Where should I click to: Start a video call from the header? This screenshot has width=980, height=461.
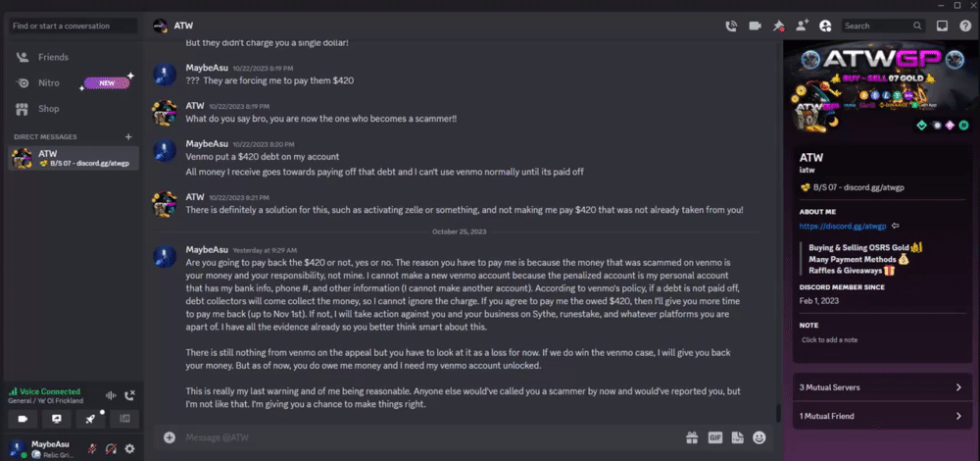pyautogui.click(x=755, y=26)
